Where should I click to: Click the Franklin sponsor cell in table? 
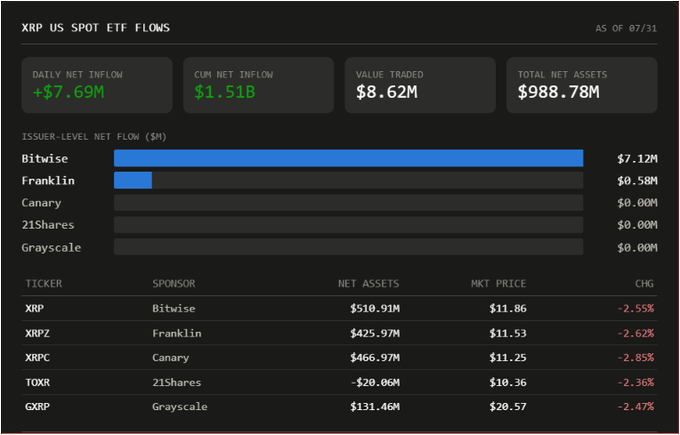point(177,333)
